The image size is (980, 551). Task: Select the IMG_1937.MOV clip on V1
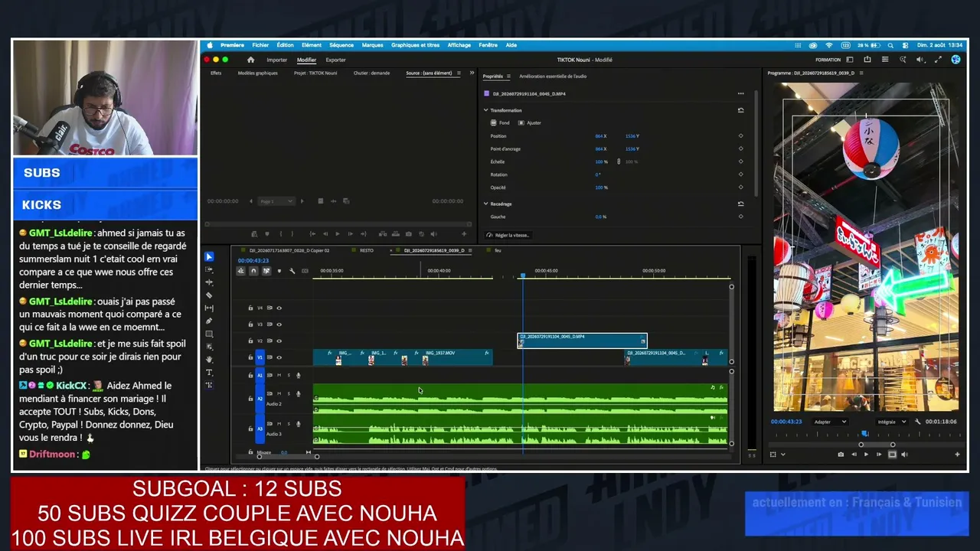click(x=456, y=357)
